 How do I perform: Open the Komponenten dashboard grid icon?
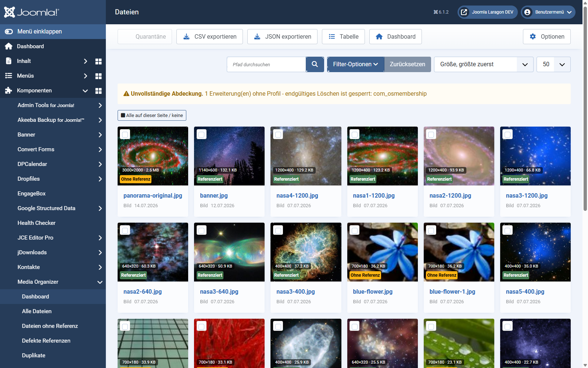pos(98,91)
